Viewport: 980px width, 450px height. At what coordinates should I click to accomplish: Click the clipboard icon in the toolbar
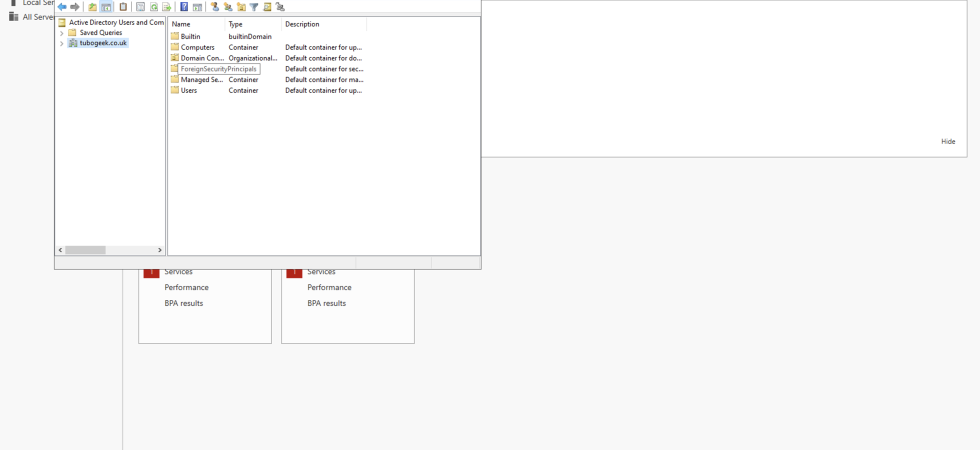(123, 7)
